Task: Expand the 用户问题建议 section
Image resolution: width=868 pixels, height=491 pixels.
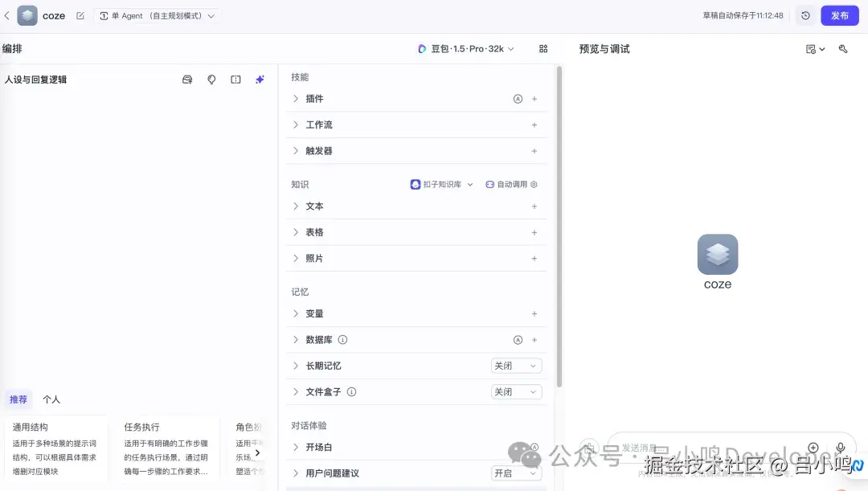Action: (x=296, y=473)
